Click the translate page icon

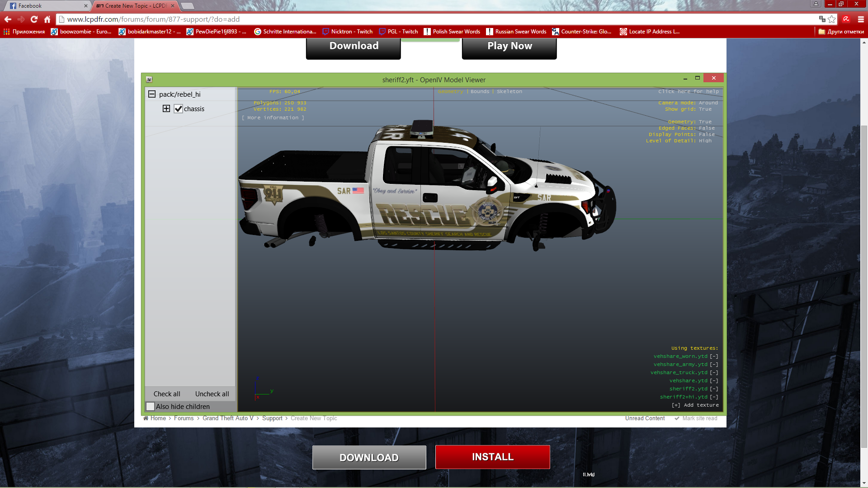click(x=822, y=19)
